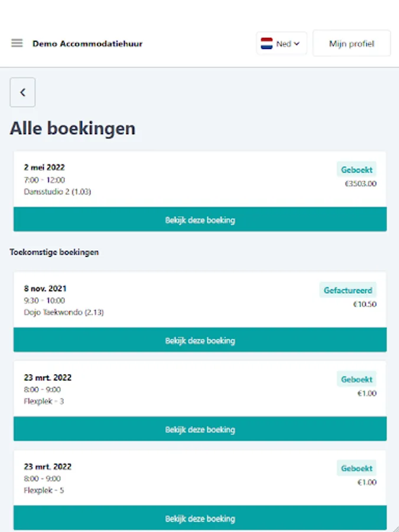
Task: Click the Demo Accommodatiehuur title
Action: pos(87,44)
